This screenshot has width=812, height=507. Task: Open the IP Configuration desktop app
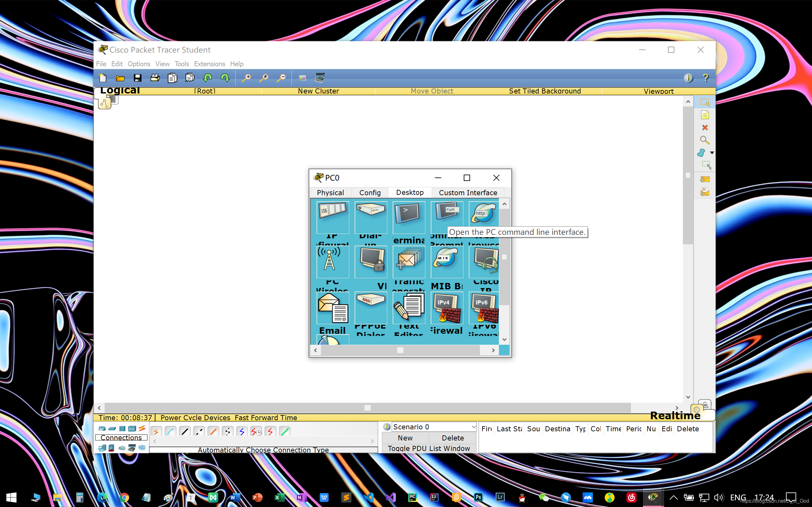point(332,217)
